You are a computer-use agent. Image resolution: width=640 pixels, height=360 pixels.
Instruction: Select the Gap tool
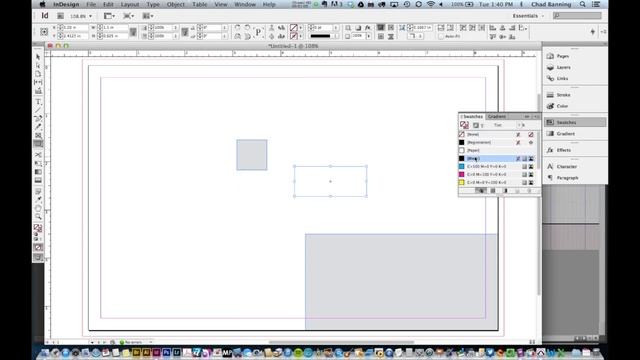38,82
